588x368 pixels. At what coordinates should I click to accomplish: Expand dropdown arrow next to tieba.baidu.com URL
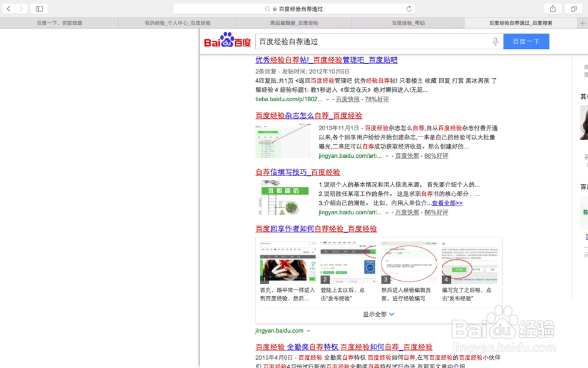point(328,100)
